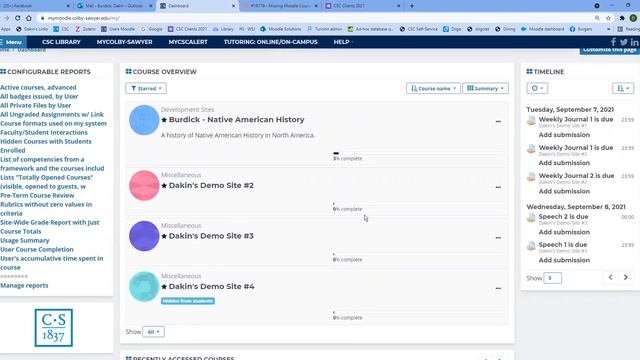Open the browser extensions puzzle icon
Screen dimensions: 640x360
(622, 18)
